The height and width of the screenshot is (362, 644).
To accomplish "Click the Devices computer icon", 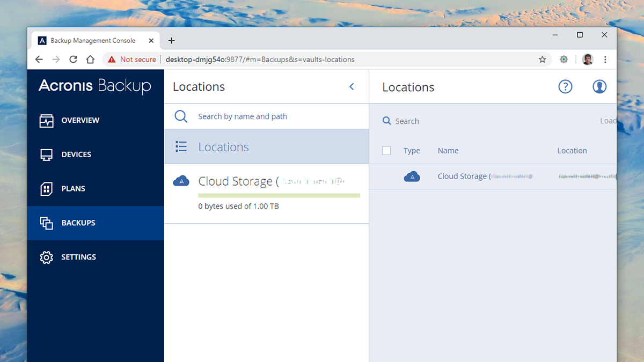I will [x=47, y=154].
